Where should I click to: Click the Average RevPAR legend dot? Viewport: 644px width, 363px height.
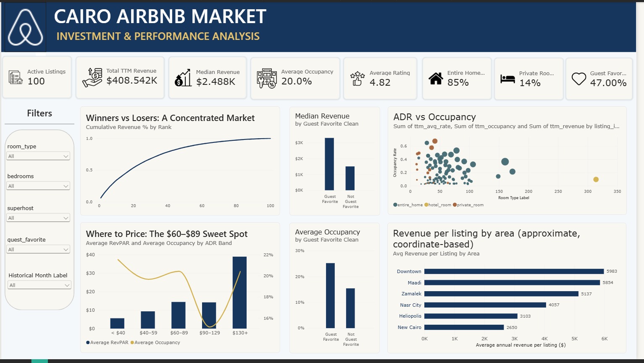point(88,342)
